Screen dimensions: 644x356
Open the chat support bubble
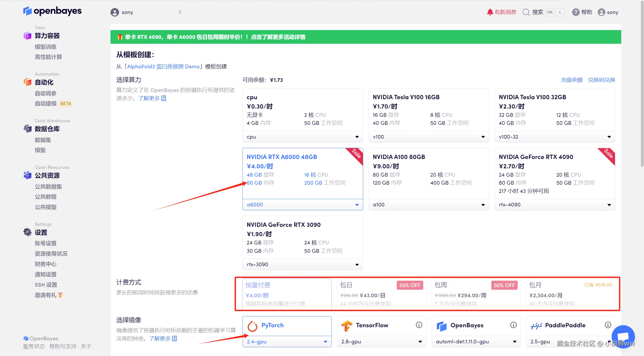pos(623,337)
